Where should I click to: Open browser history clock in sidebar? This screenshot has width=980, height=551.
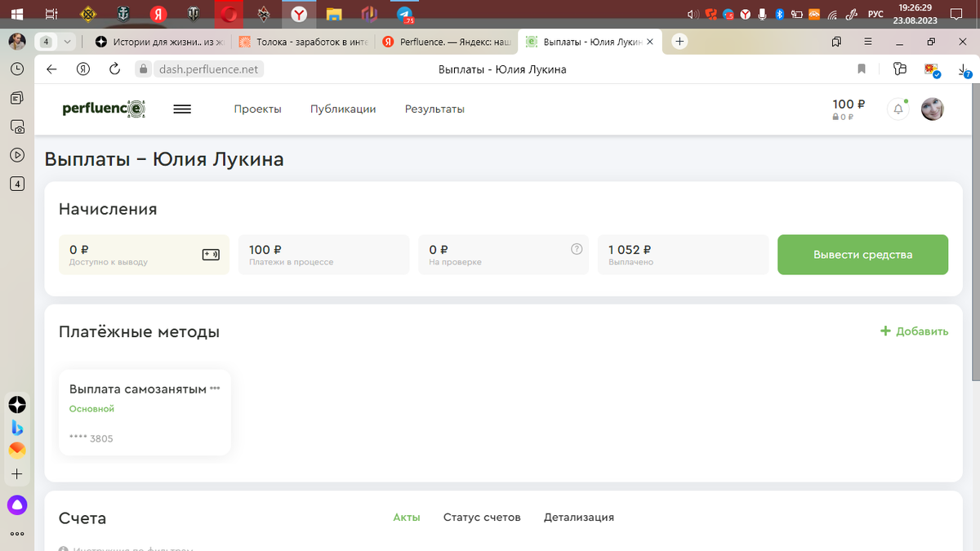17,70
